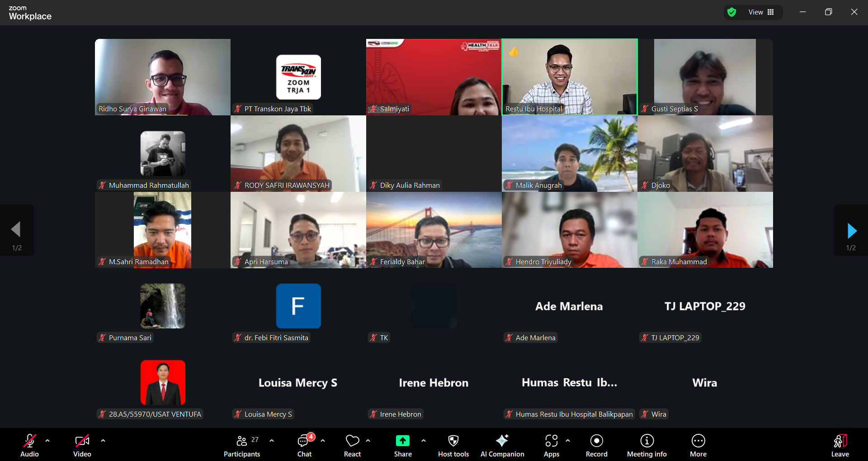
Task: Open the Chat panel icon
Action: (x=304, y=441)
